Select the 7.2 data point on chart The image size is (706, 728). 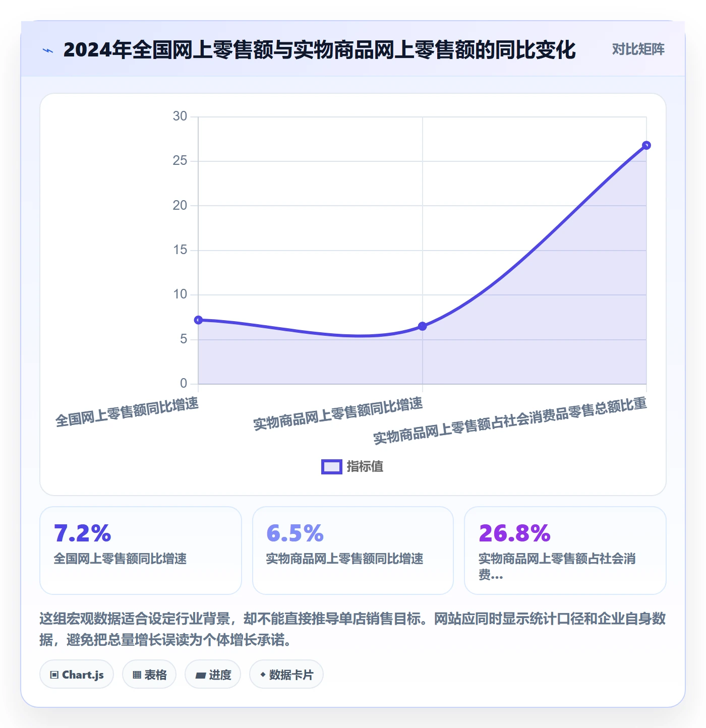click(198, 320)
